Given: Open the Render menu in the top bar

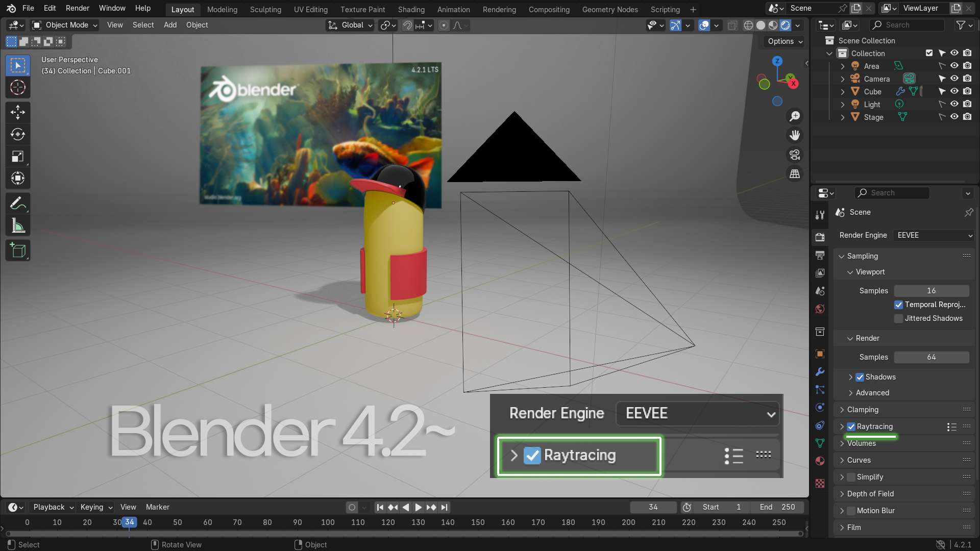Looking at the screenshot, I should [77, 8].
